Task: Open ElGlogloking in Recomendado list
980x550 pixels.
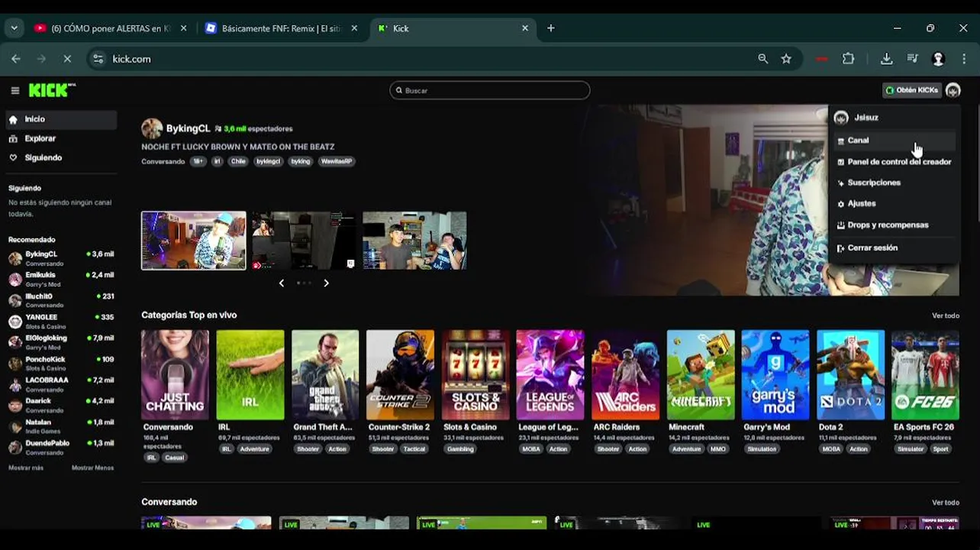Action: 61,342
